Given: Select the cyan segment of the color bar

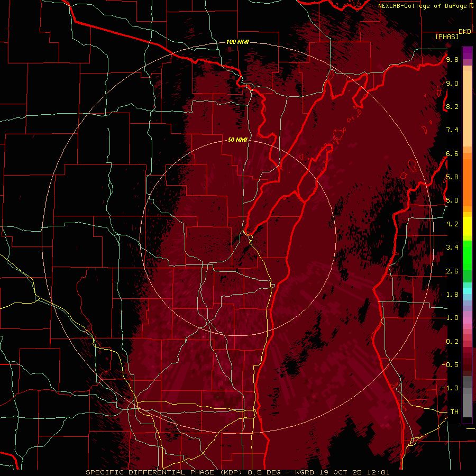Looking at the screenshot, I should (x=467, y=291).
